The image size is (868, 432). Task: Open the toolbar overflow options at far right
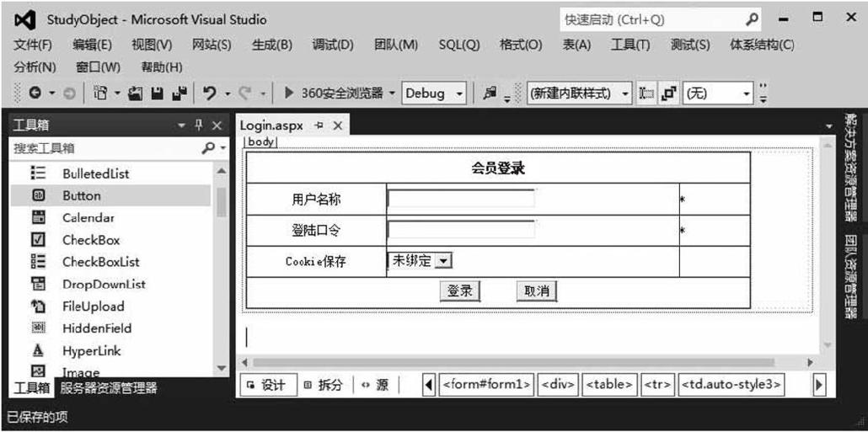(x=764, y=93)
